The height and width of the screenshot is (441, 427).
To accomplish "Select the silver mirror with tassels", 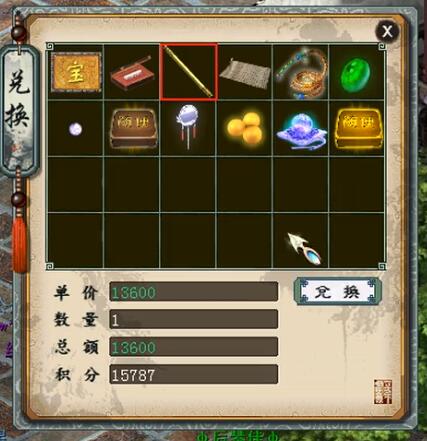I will click(x=187, y=127).
